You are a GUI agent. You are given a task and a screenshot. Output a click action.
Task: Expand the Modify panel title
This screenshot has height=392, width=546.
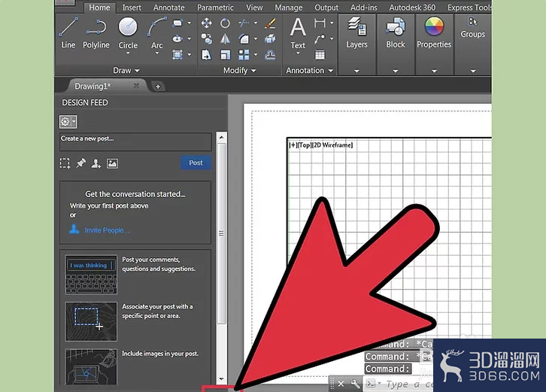tap(240, 71)
